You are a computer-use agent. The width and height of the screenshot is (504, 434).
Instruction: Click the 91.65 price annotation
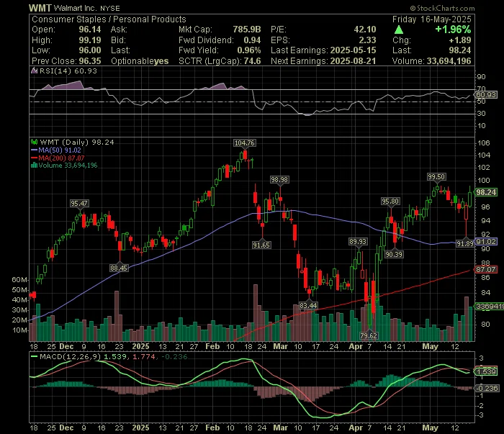[261, 245]
